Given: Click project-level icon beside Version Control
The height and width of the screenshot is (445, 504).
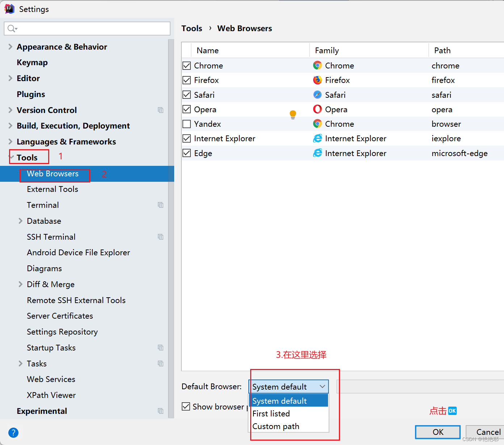Looking at the screenshot, I should pos(161,110).
